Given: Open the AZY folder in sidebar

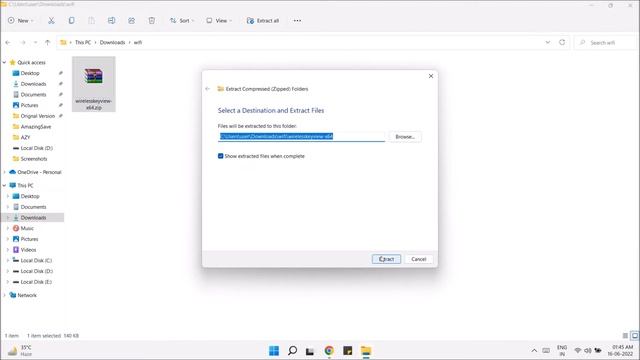Looking at the screenshot, I should [x=25, y=137].
